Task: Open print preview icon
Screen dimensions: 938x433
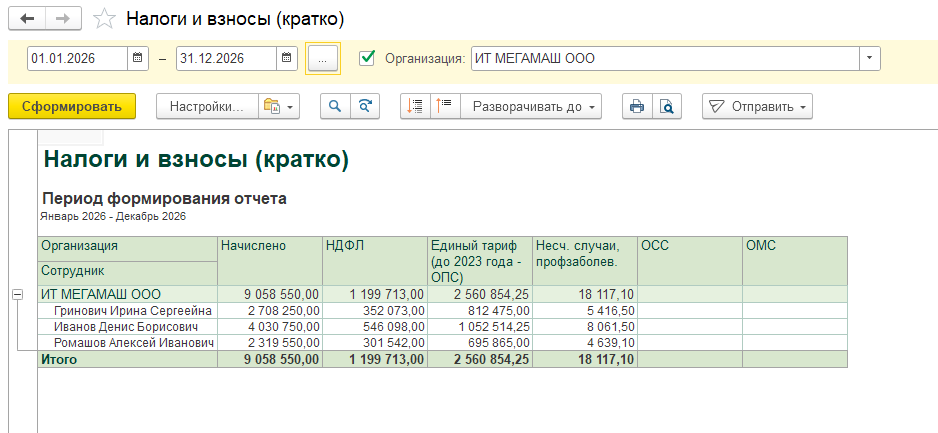Action: click(666, 107)
